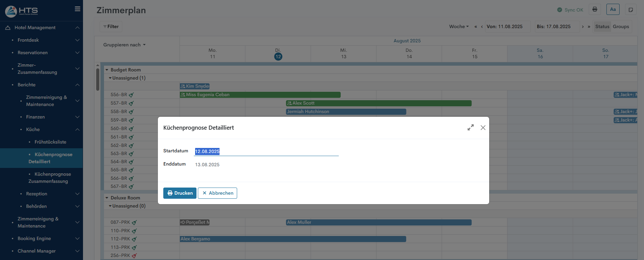
Task: Click the HTS logo
Action: pyautogui.click(x=22, y=11)
